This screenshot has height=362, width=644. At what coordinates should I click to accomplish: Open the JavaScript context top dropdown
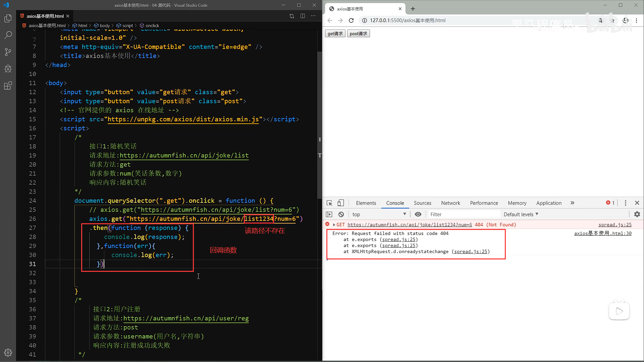point(379,214)
